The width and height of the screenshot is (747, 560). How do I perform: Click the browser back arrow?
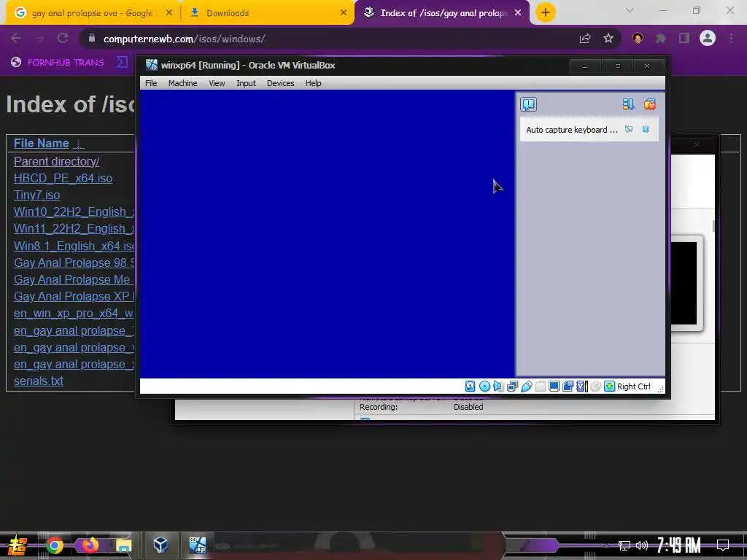pos(16,39)
